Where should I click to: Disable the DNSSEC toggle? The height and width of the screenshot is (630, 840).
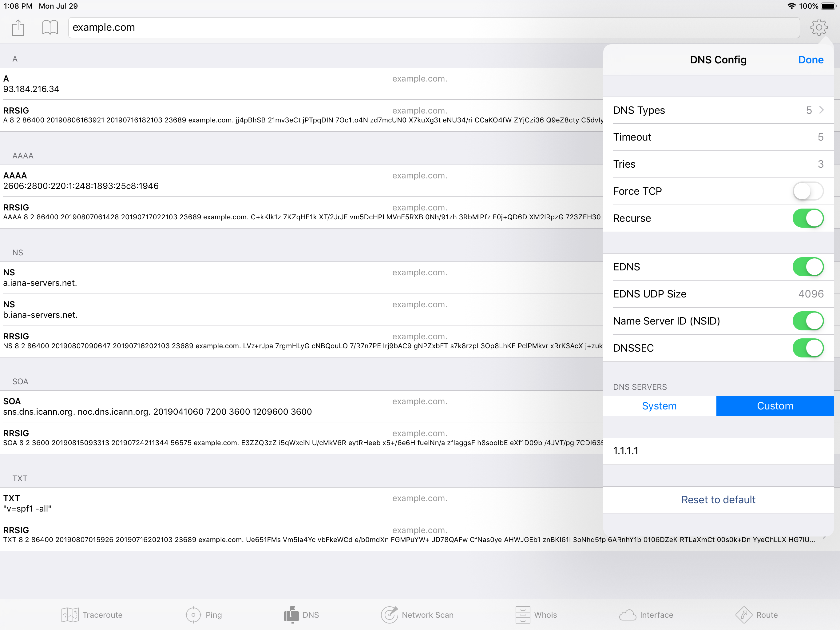pyautogui.click(x=808, y=348)
